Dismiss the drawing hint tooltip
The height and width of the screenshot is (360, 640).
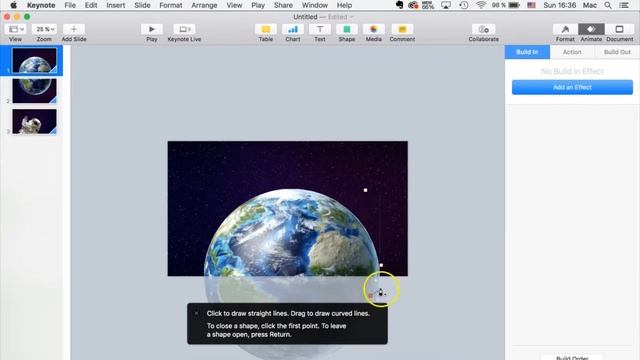click(197, 313)
